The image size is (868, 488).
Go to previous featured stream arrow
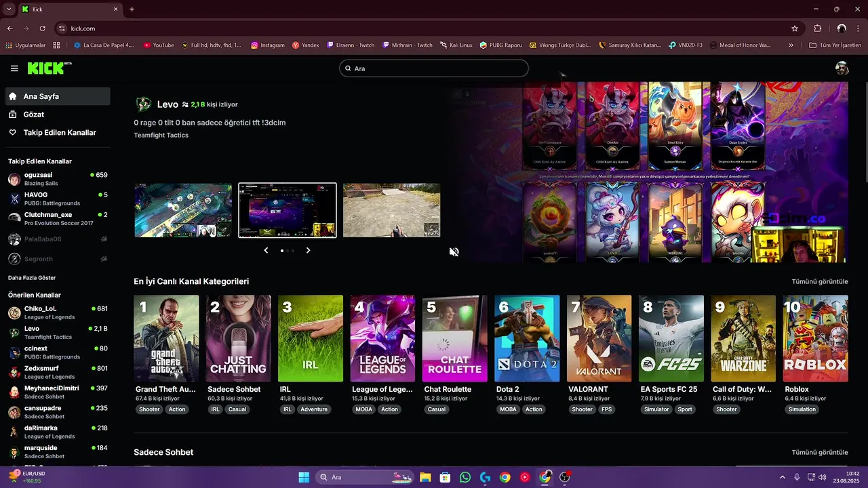(x=266, y=250)
